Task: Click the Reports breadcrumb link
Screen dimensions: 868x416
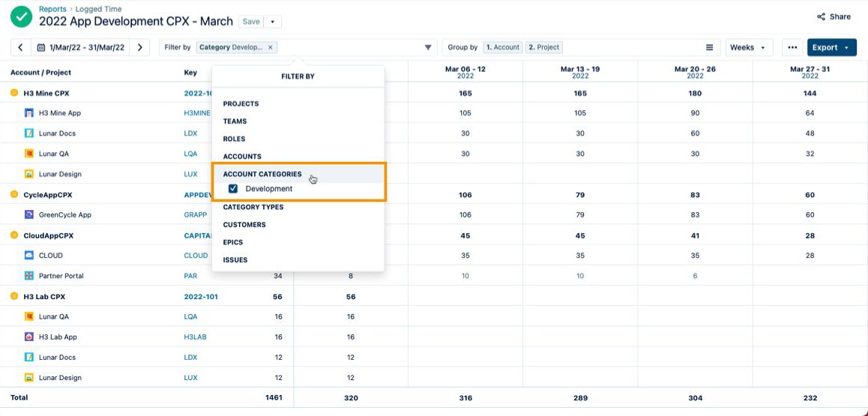Action: [52, 9]
